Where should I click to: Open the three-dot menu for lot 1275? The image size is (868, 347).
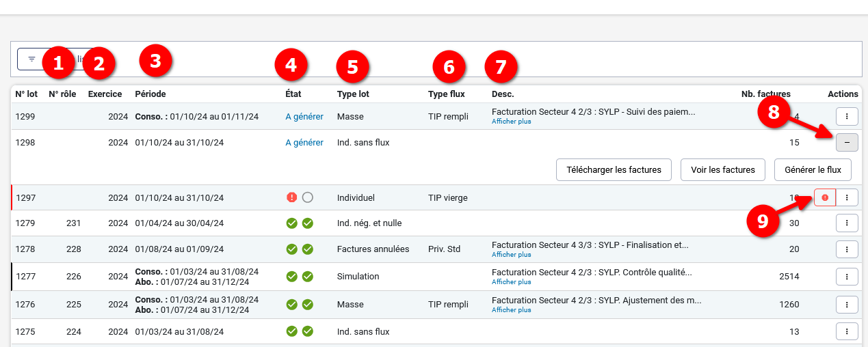coord(847,331)
